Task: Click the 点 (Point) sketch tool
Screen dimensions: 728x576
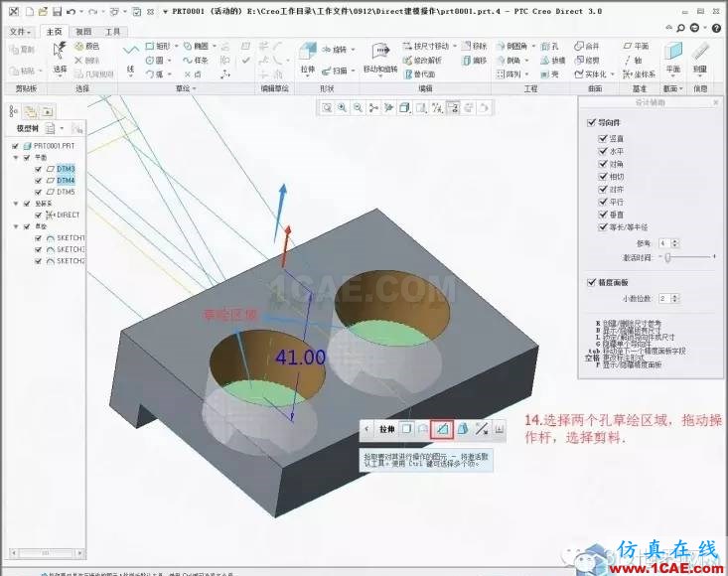Action: point(193,74)
